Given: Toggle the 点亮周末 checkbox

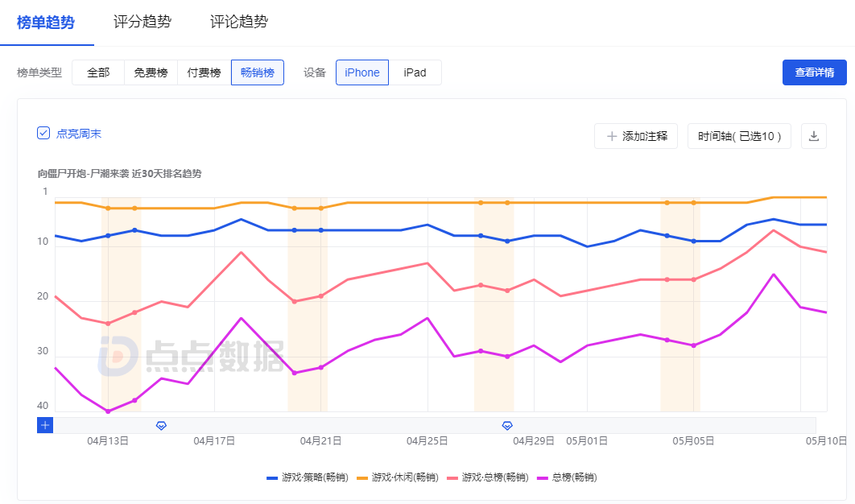Looking at the screenshot, I should (43, 133).
